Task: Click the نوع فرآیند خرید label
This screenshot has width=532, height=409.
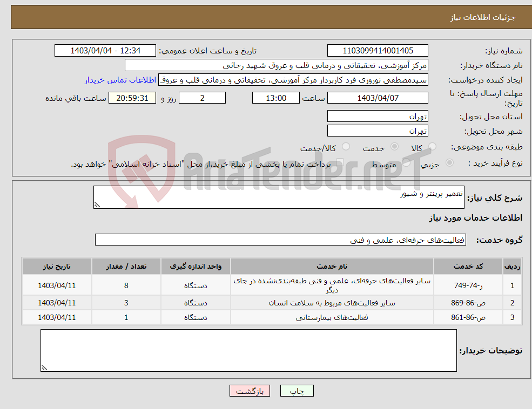Action: pos(495,163)
